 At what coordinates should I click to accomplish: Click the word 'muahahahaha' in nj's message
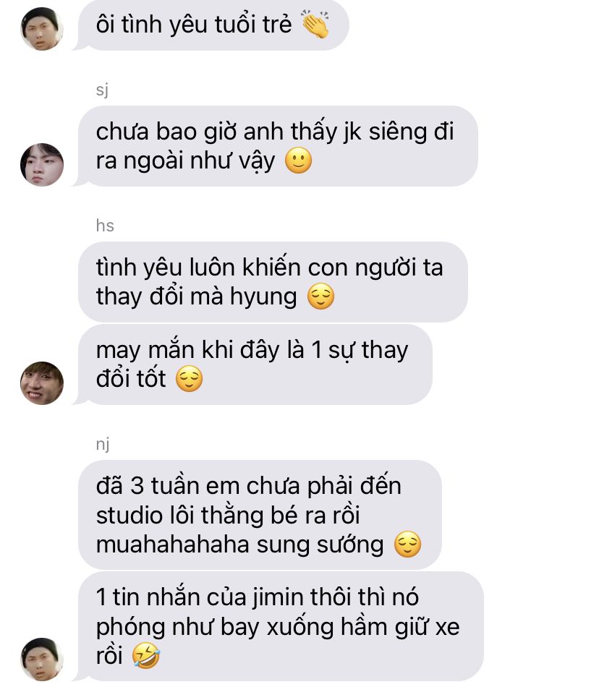click(x=173, y=545)
